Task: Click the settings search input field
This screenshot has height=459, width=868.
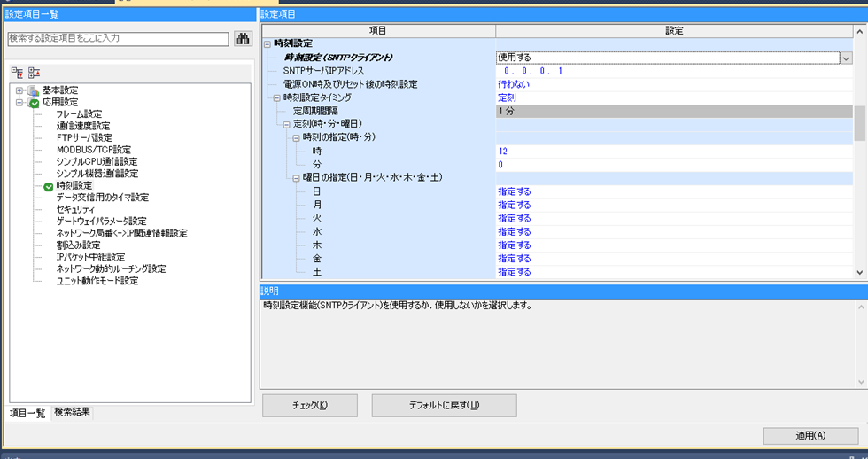Action: (118, 39)
